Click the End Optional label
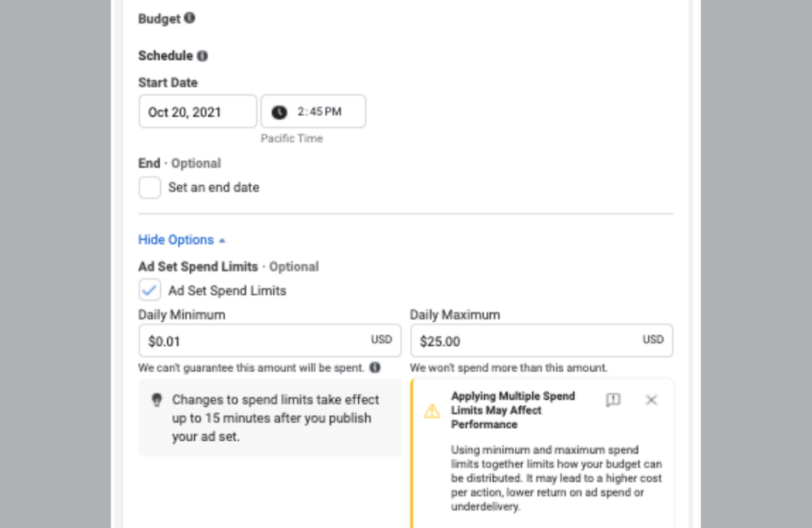 (x=179, y=163)
